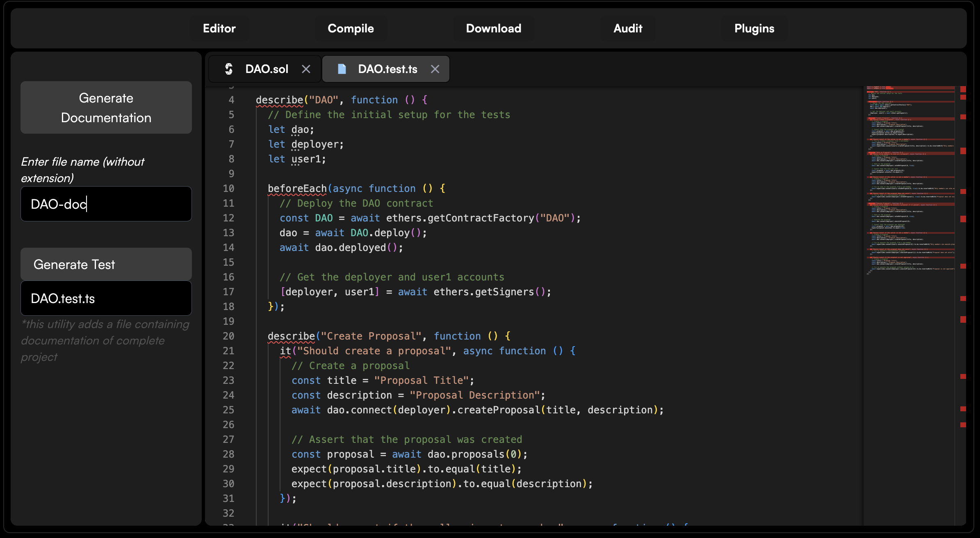Focus the documentation file name input
The height and width of the screenshot is (538, 980).
[106, 204]
